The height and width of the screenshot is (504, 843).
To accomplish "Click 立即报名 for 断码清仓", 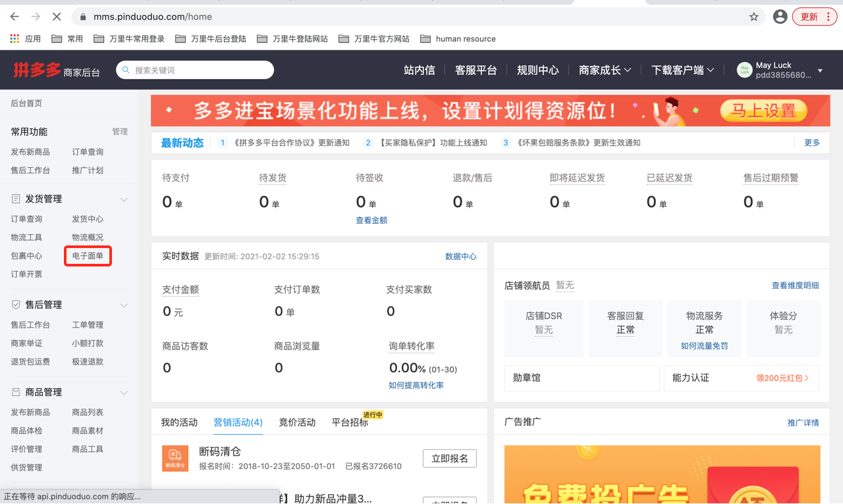I will 450,459.
